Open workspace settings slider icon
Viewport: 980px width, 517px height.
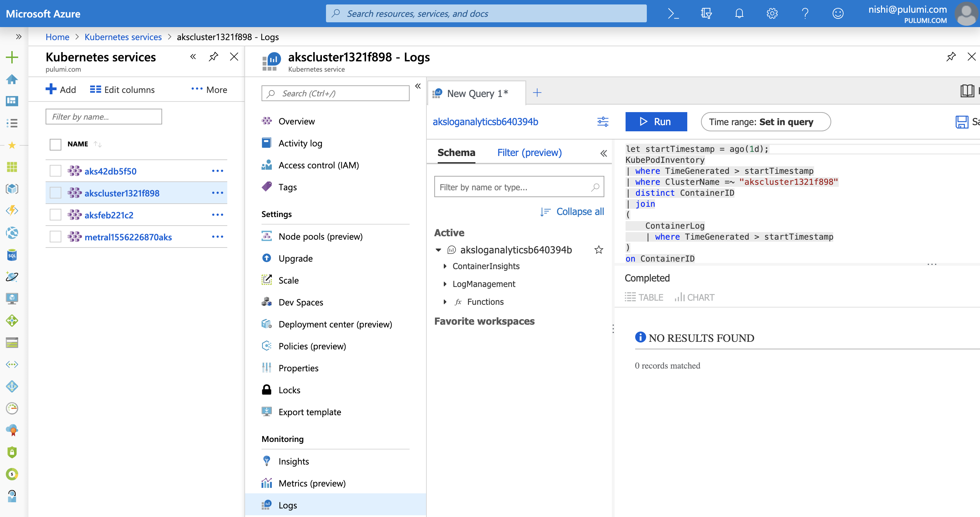click(603, 122)
